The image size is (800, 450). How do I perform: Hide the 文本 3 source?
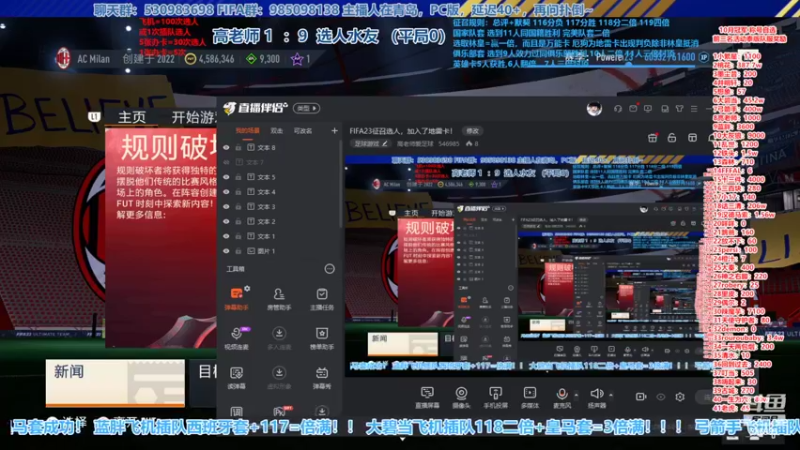pos(226,207)
